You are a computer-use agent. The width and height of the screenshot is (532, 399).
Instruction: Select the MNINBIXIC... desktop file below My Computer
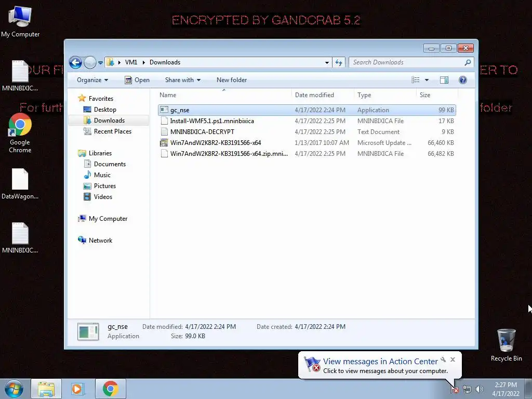pos(20,76)
